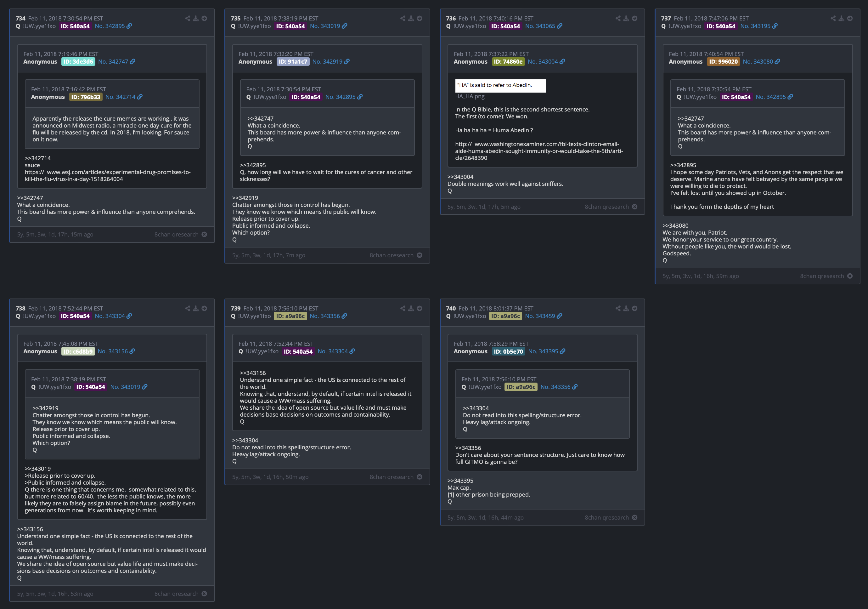Viewport: 868px width, 609px height.
Task: Click the download icon on post 739
Action: (411, 308)
